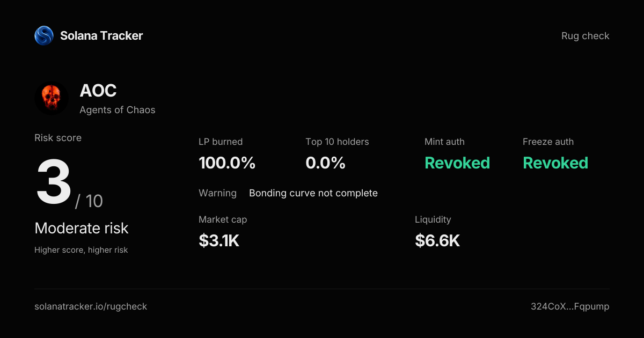
Task: Click the Risk score label
Action: 58,138
